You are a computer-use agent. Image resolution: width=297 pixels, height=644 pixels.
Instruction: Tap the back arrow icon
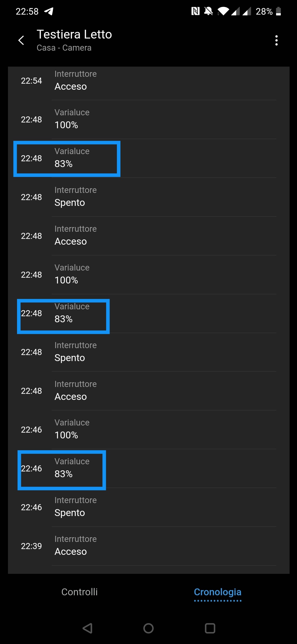21,40
